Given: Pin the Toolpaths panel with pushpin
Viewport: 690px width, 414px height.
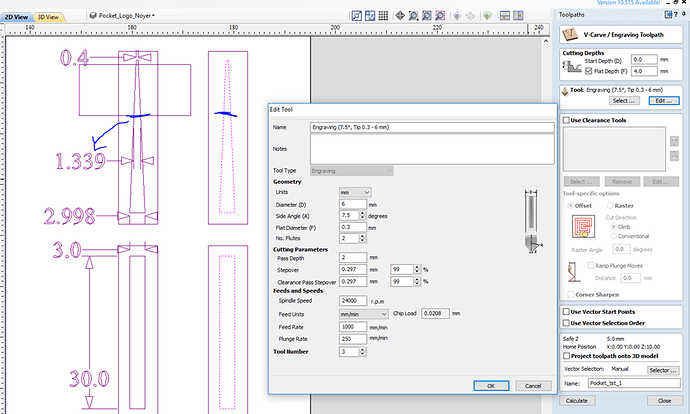Looking at the screenshot, I should tap(684, 15).
